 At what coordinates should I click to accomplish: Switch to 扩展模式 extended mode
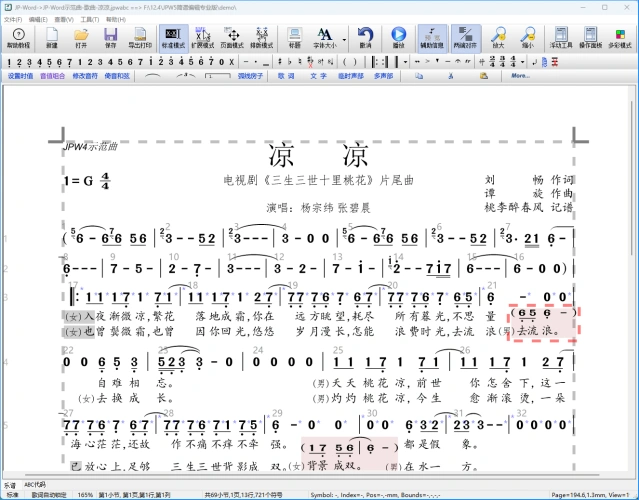(204, 38)
